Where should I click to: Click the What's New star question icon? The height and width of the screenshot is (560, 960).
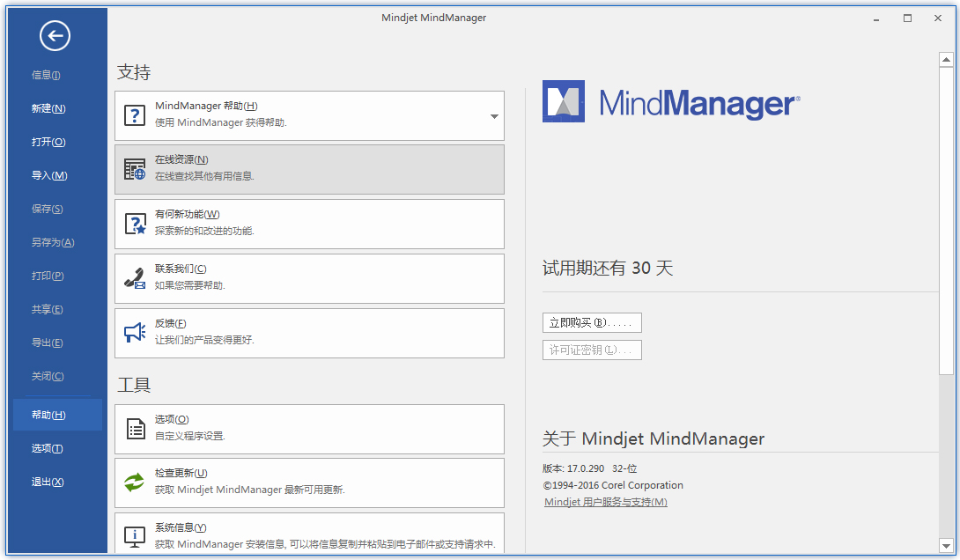click(135, 224)
